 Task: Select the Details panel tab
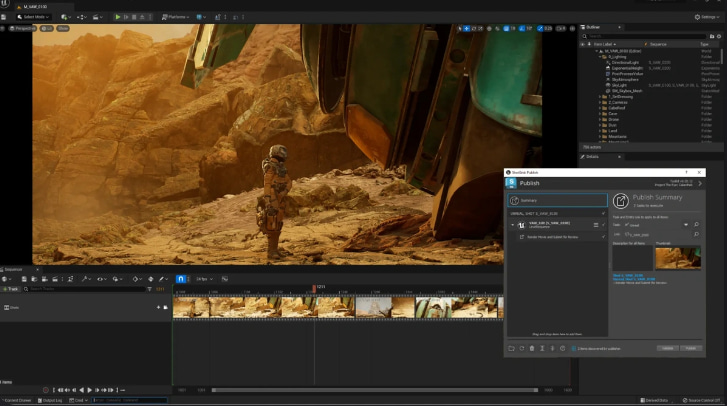(593, 157)
